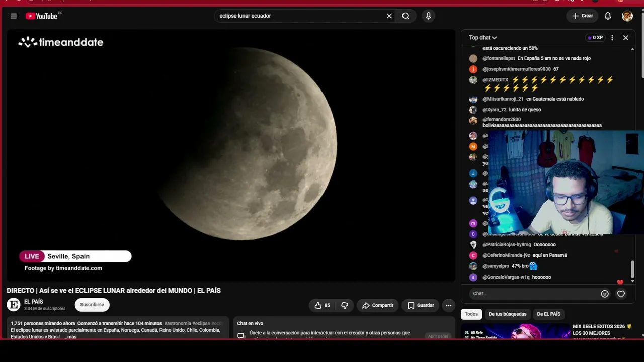Click "En España 5 am" chat message
This screenshot has width=644, height=362.
pos(554,58)
